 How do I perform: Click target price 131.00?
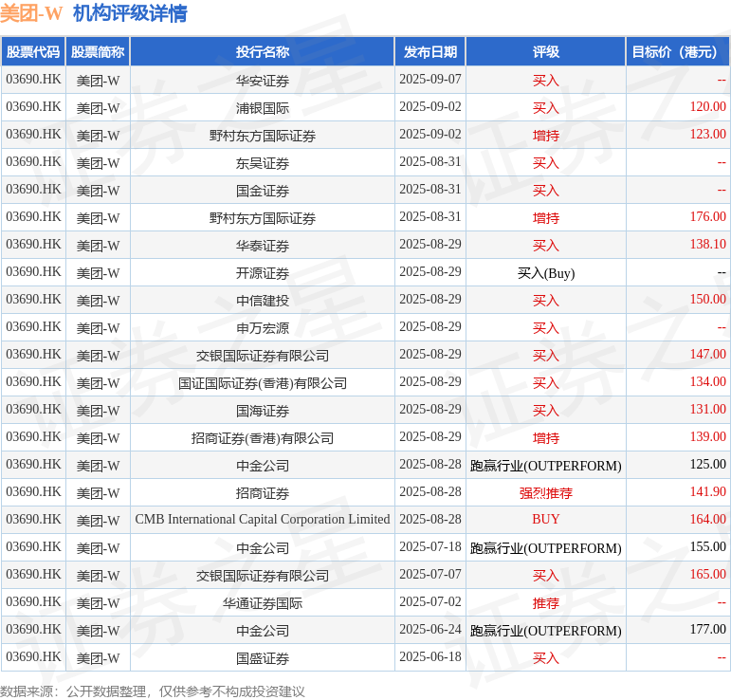click(707, 410)
